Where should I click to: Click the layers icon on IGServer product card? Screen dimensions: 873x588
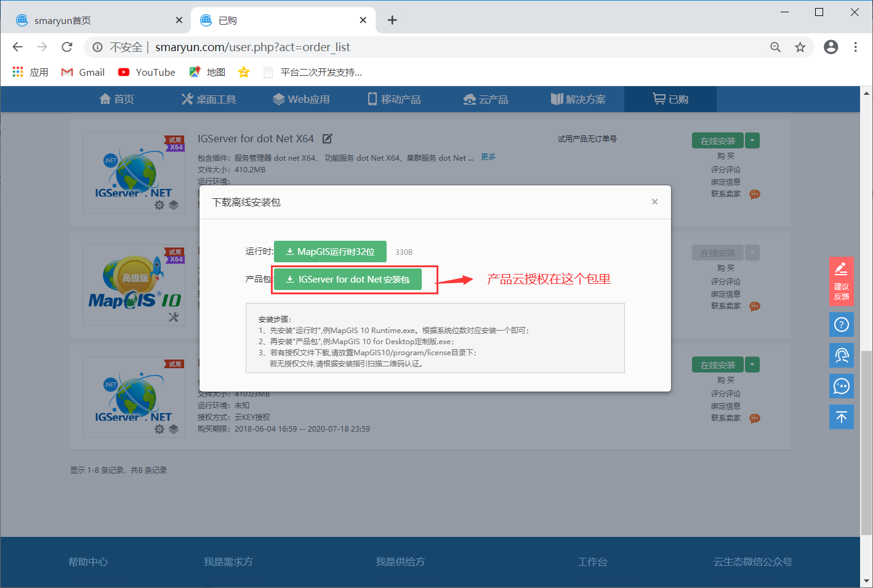click(x=174, y=205)
